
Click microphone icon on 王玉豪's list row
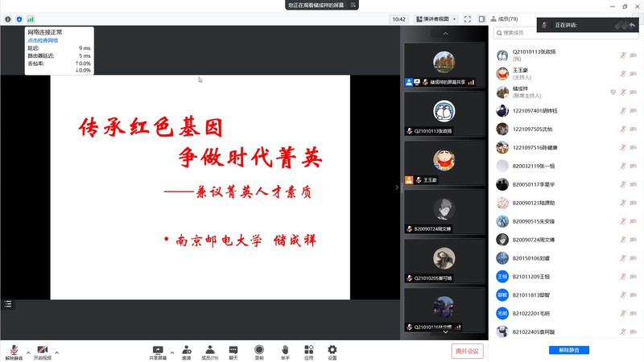pos(623,74)
